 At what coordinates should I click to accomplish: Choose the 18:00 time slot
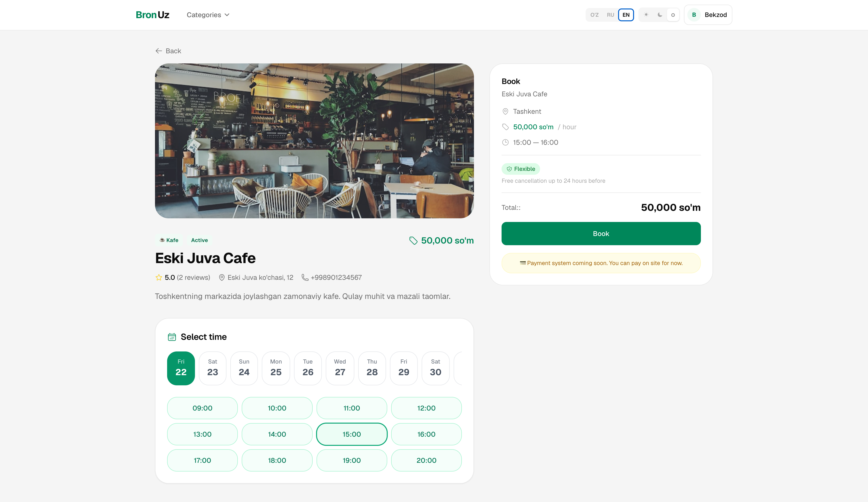(277, 460)
